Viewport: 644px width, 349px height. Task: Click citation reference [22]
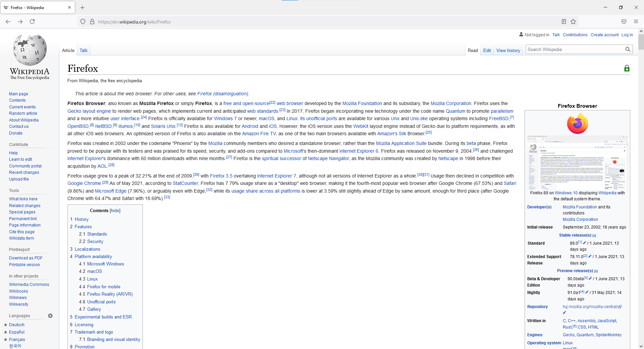[272, 102]
